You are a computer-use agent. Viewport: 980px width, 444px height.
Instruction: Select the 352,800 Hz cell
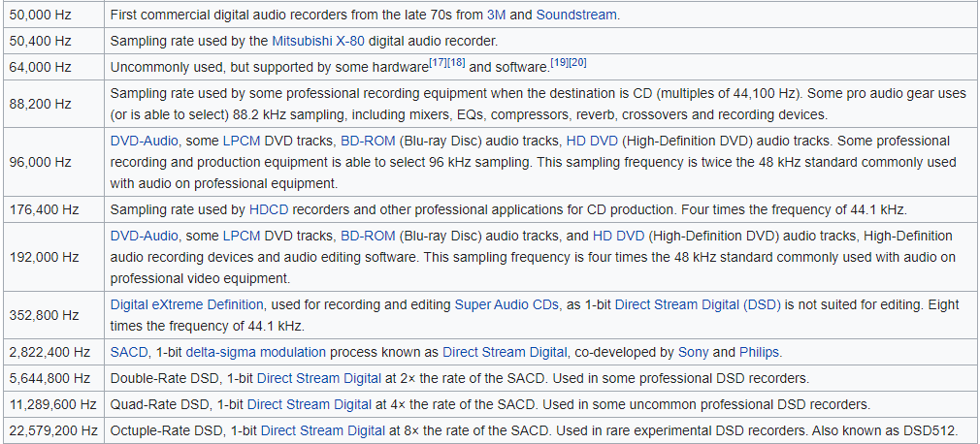click(x=53, y=315)
